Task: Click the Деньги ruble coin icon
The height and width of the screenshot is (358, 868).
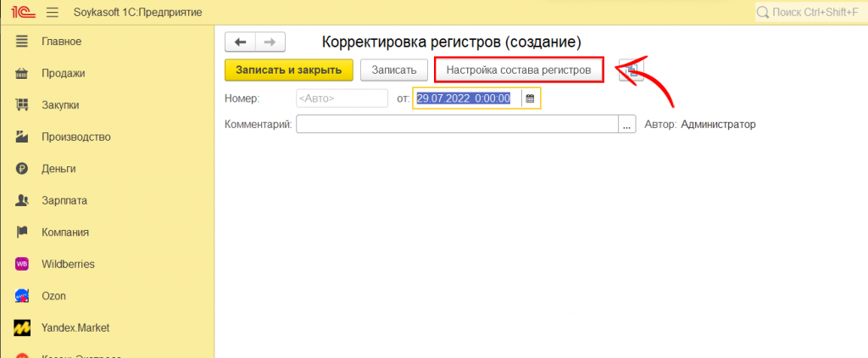Action: pyautogui.click(x=23, y=169)
